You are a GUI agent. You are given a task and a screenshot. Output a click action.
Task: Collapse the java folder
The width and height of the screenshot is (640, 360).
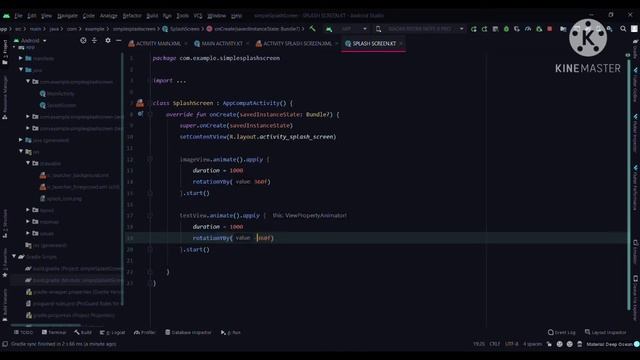(x=20, y=70)
